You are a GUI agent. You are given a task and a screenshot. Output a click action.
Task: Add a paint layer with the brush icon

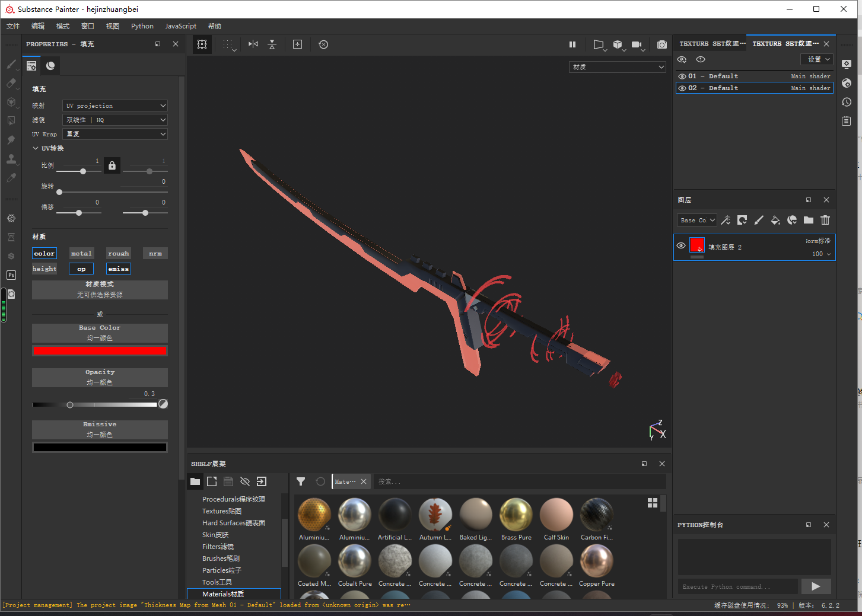tap(759, 220)
